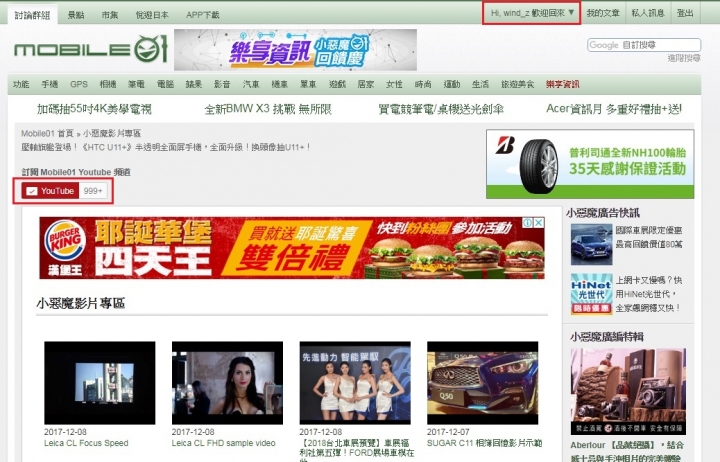Close the Burger King ad with X icon

539,223
